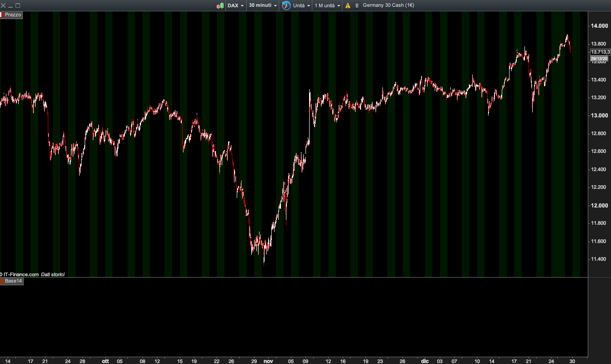The width and height of the screenshot is (611, 364).
Task: Click the 13.400 price axis label
Action: [600, 80]
